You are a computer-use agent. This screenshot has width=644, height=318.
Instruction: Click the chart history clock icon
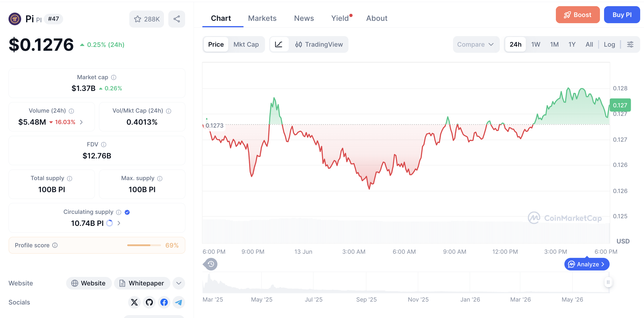pyautogui.click(x=211, y=264)
